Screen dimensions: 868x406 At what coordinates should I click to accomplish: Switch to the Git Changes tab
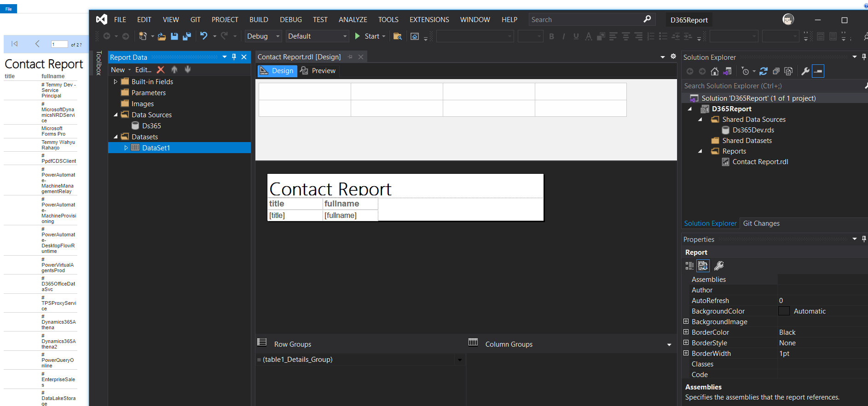click(761, 223)
